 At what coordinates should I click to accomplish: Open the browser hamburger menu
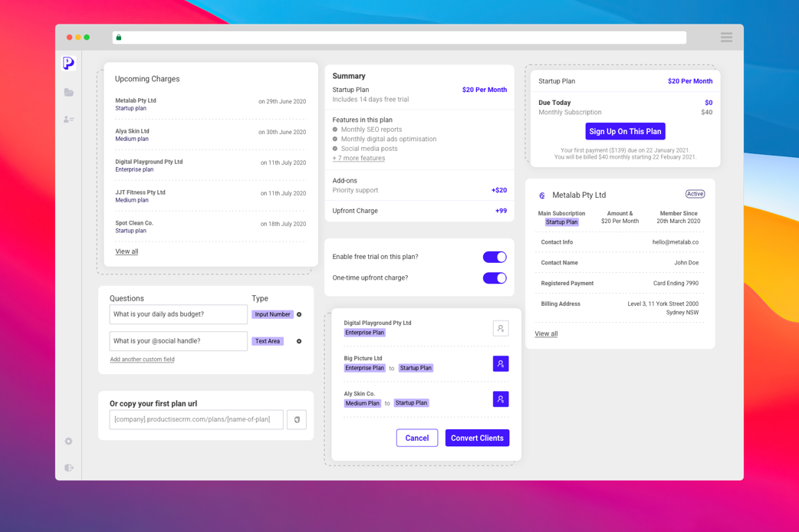726,38
